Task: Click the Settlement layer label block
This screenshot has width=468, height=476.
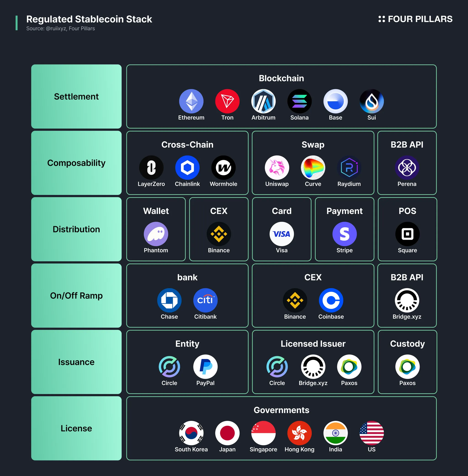Action: pyautogui.click(x=77, y=97)
